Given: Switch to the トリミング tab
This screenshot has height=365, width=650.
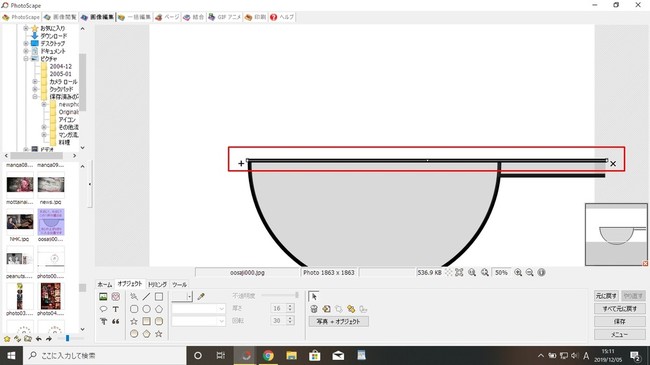Looking at the screenshot, I should pos(157,285).
